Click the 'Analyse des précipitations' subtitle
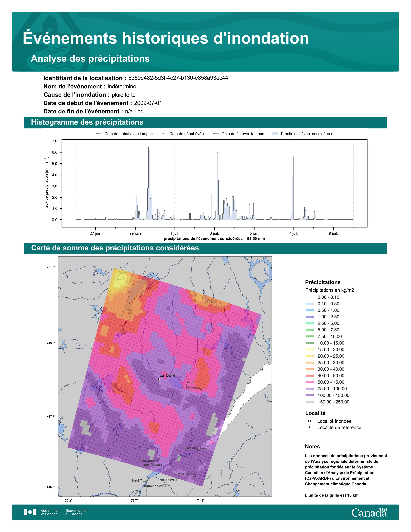This screenshot has width=411, height=532. click(90, 59)
